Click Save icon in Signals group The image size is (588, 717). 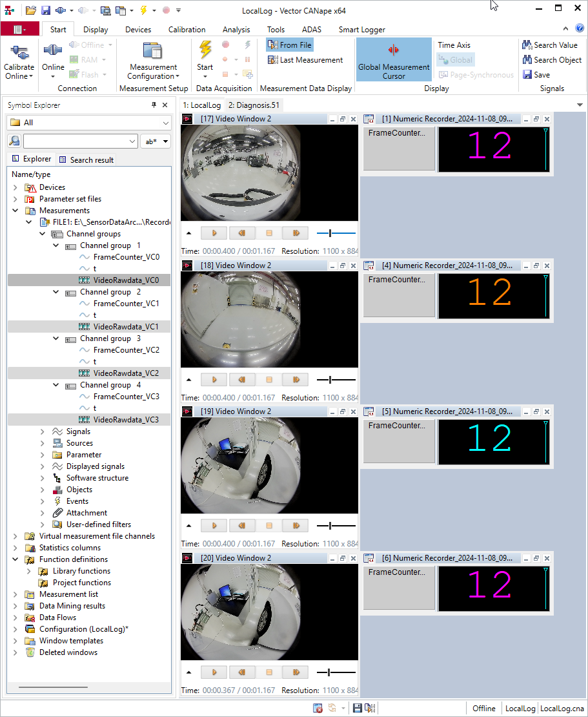point(527,75)
